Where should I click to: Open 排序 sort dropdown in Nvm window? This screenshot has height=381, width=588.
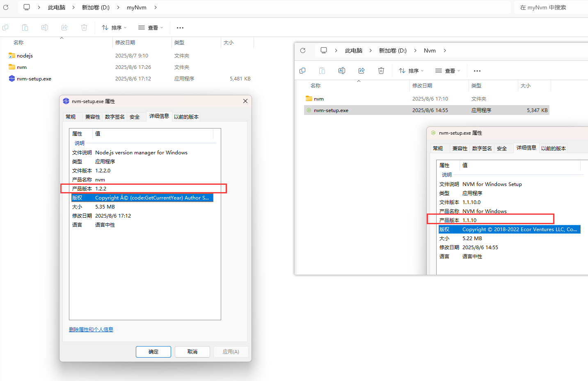click(x=411, y=71)
